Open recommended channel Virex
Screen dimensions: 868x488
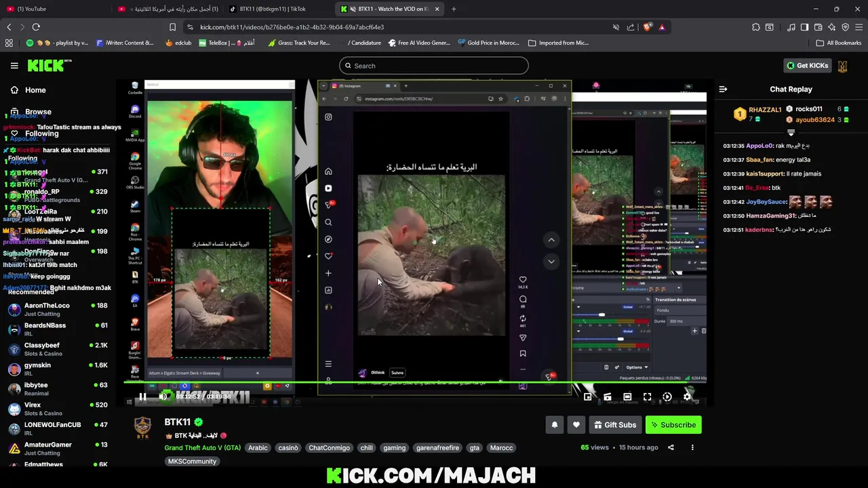(58, 409)
